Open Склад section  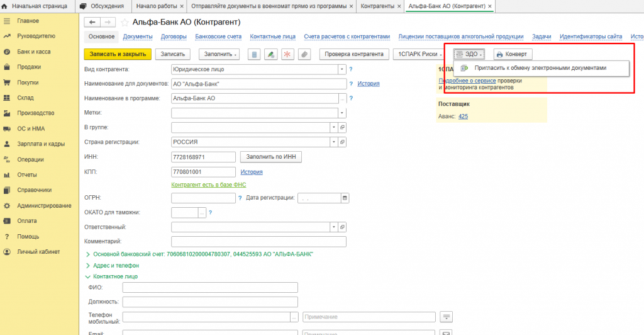pyautogui.click(x=25, y=98)
